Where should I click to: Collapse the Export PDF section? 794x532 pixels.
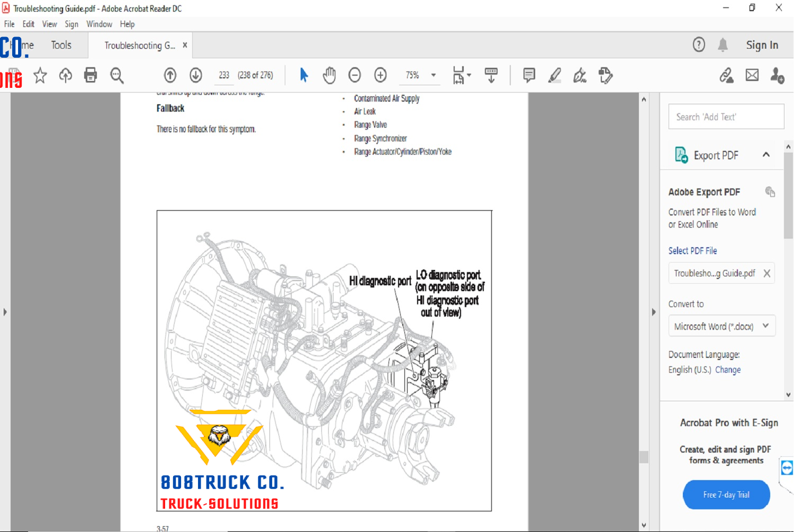click(x=766, y=155)
